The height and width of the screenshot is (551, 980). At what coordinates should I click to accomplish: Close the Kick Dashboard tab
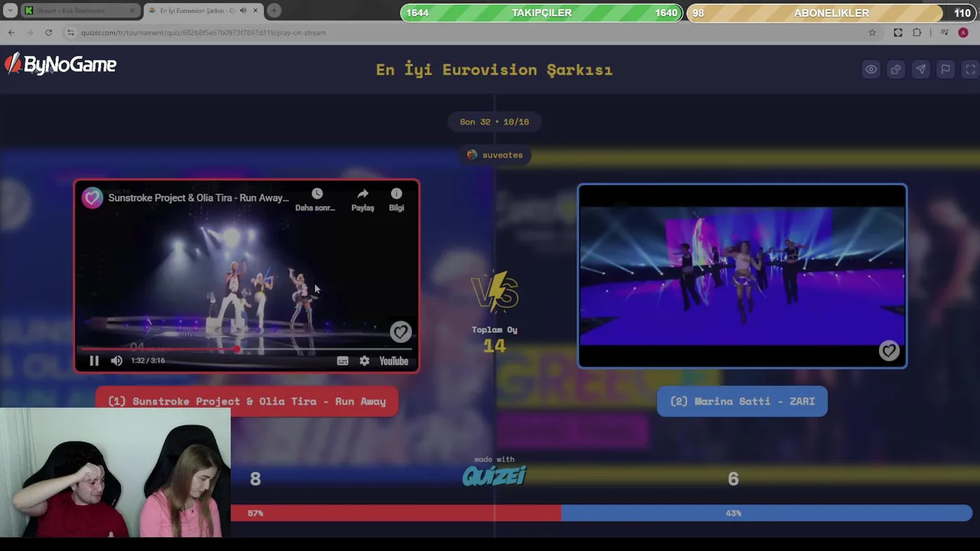[x=132, y=11]
